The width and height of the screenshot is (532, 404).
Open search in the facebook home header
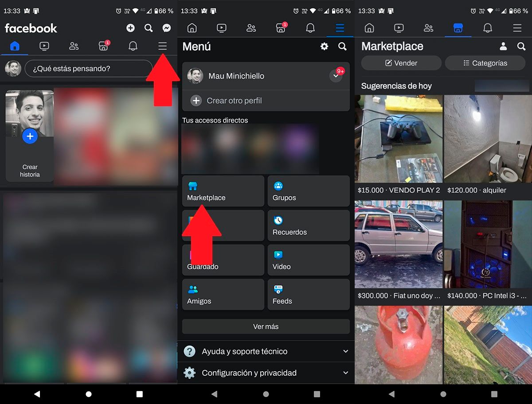[x=149, y=28]
